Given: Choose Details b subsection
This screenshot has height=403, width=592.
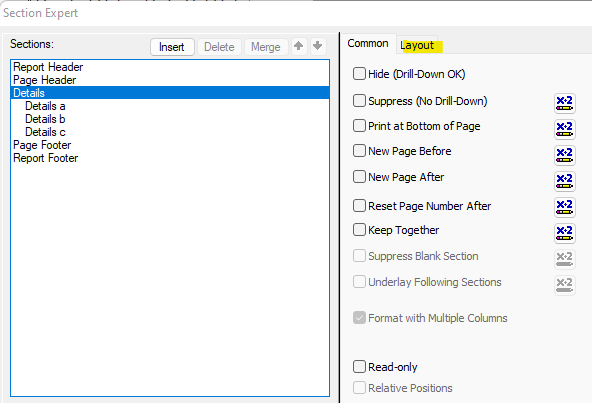Looking at the screenshot, I should tap(170, 119).
